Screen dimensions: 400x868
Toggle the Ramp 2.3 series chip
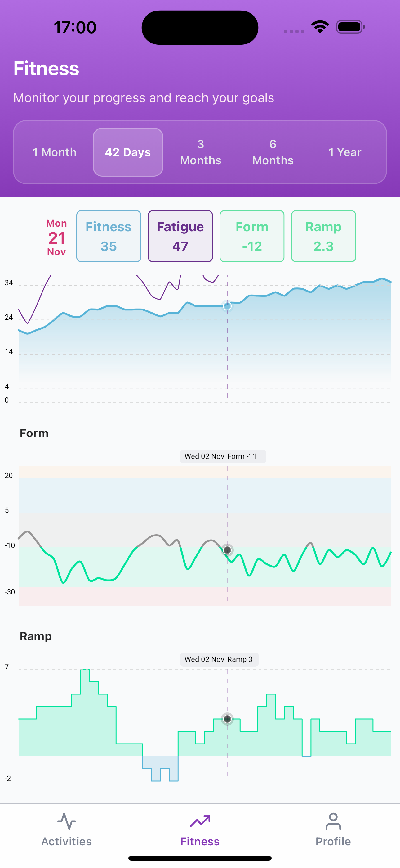[x=323, y=236]
